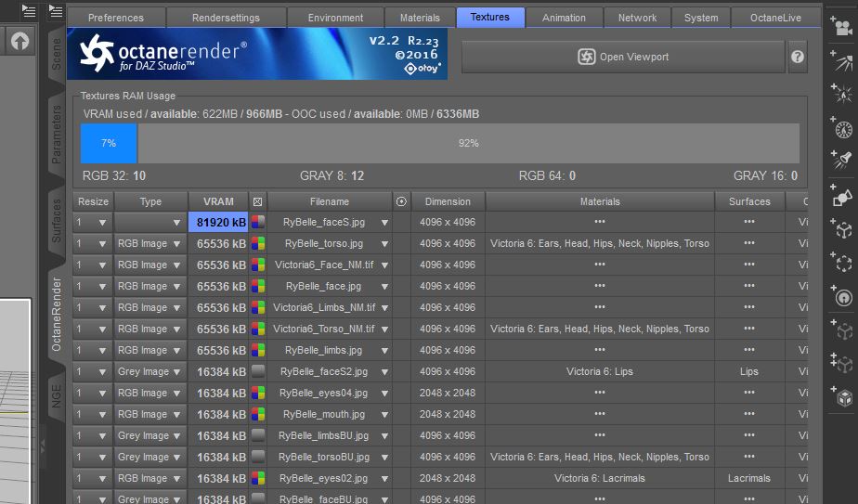Viewport: 858px width, 504px height.
Task: Add a new spotlight (flashlight icon)
Action: tap(841, 160)
